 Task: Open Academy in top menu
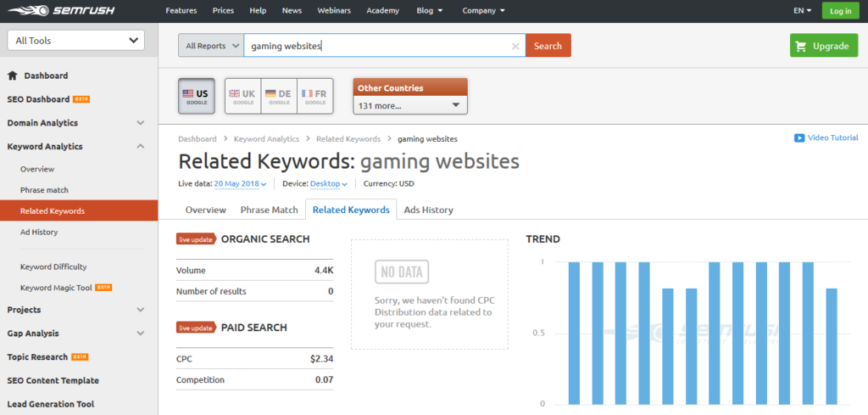(x=382, y=10)
